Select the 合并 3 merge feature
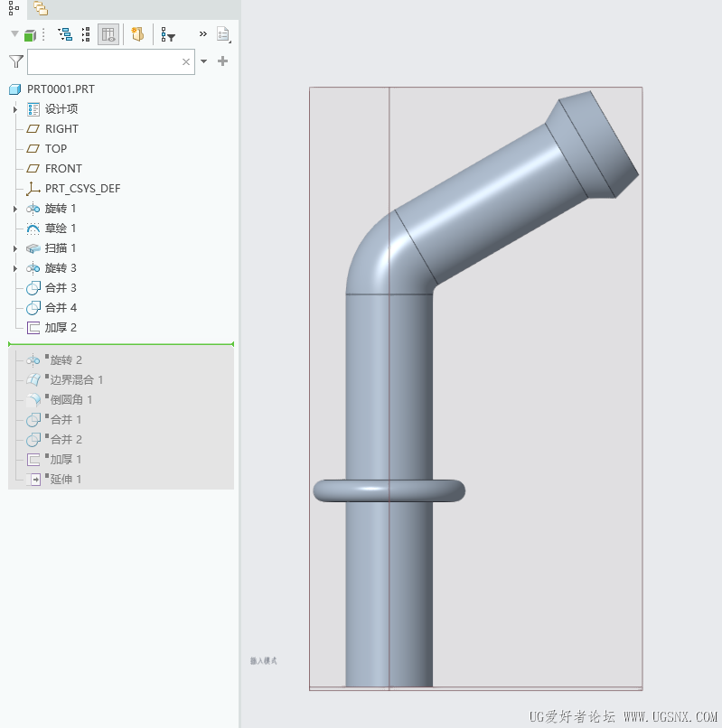This screenshot has width=722, height=728. 61,288
